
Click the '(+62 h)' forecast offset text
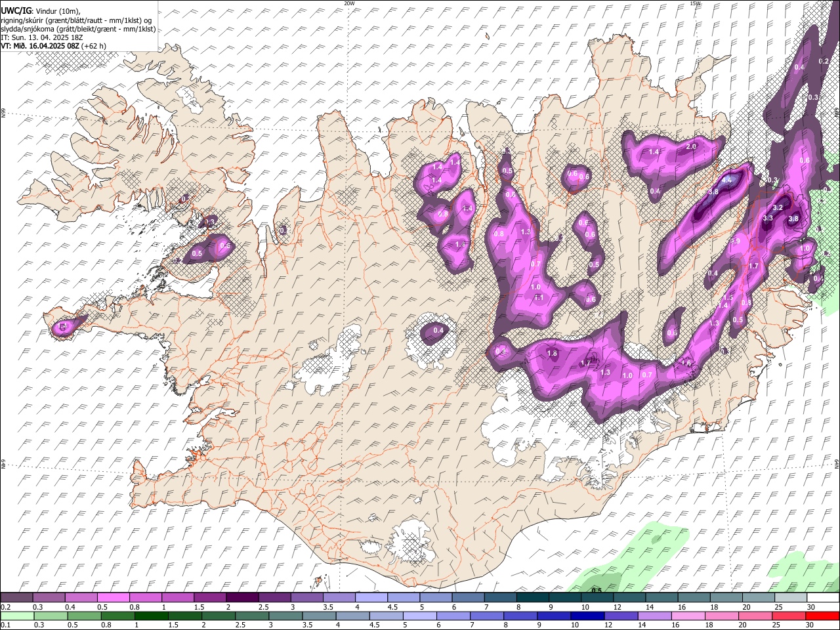(x=94, y=46)
